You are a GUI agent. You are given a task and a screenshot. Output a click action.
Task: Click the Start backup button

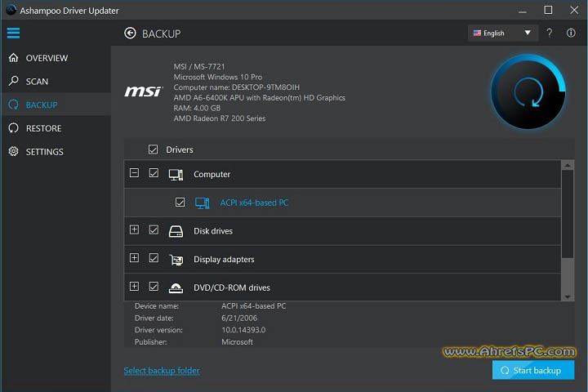tap(533, 370)
